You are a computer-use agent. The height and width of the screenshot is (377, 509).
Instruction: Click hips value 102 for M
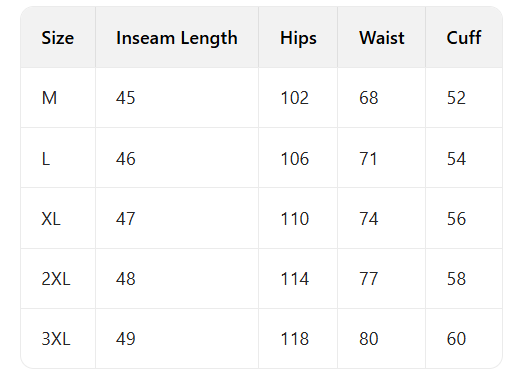click(x=295, y=98)
